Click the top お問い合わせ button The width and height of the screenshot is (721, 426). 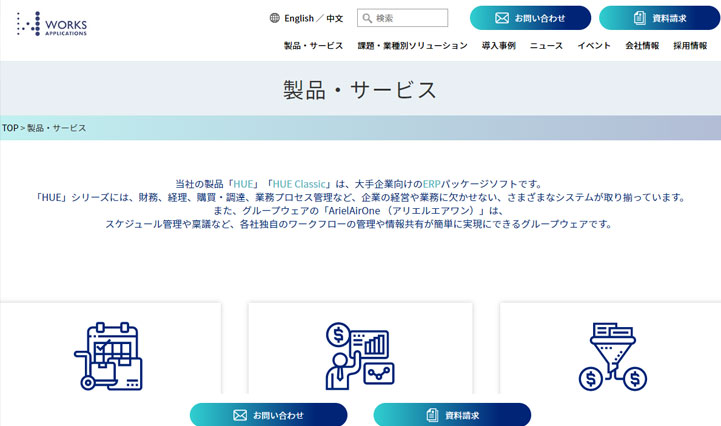coord(530,18)
